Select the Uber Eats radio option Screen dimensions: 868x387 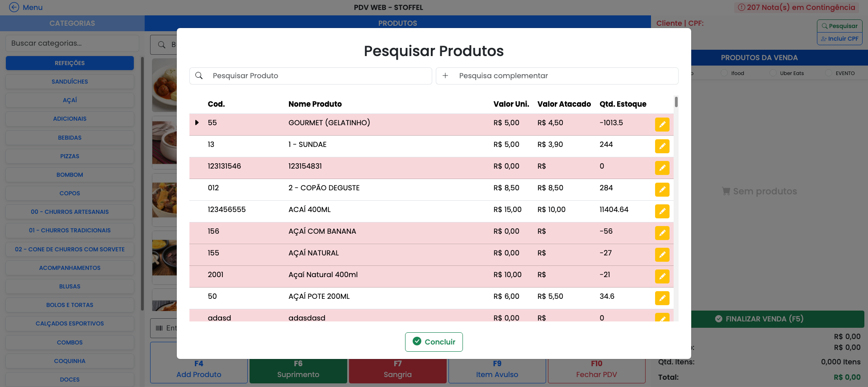(773, 73)
